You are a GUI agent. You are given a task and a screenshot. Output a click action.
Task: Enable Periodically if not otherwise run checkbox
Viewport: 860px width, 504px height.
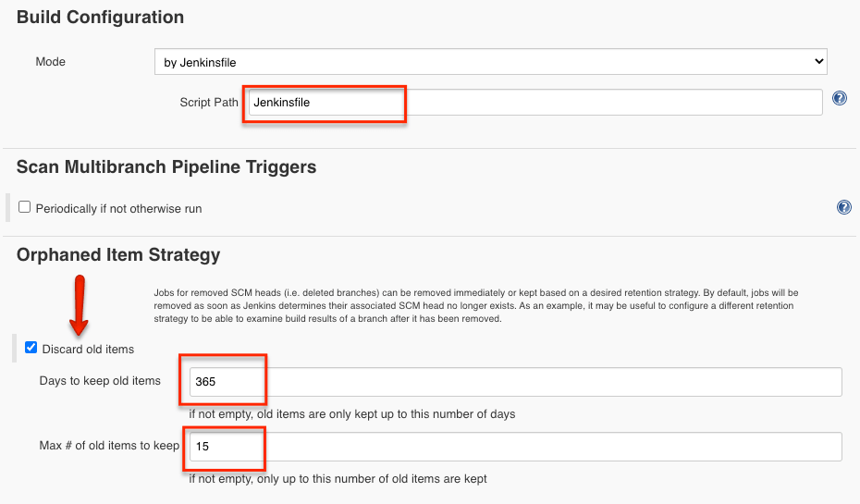coord(25,208)
